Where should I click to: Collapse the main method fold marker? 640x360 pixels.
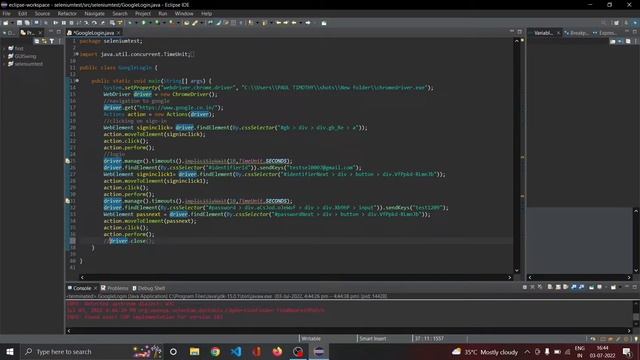coord(77,81)
